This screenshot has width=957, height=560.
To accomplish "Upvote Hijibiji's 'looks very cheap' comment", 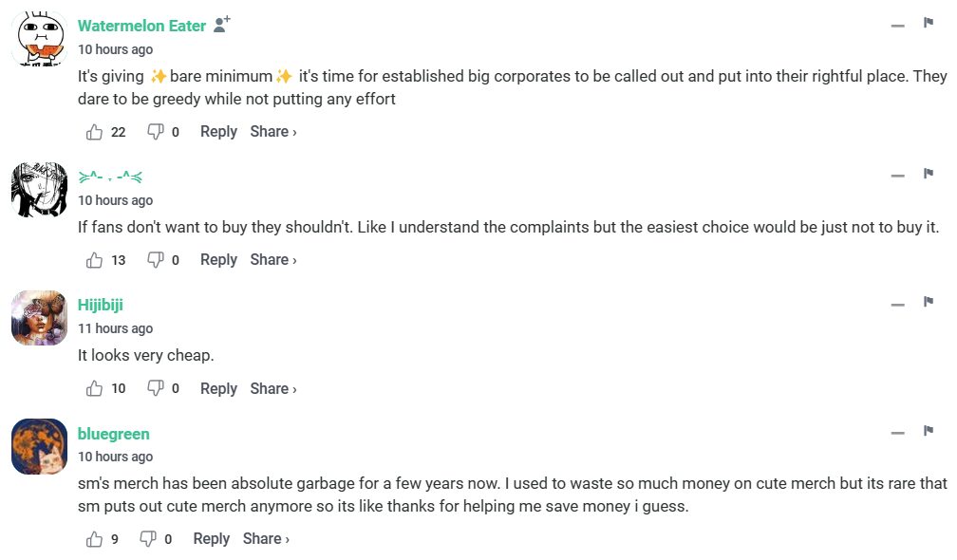I will [95, 388].
